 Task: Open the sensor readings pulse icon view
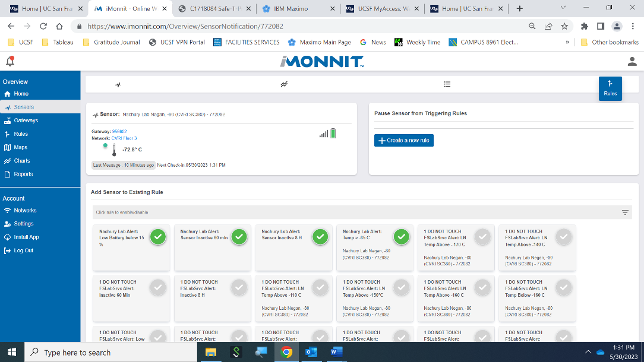tap(118, 84)
